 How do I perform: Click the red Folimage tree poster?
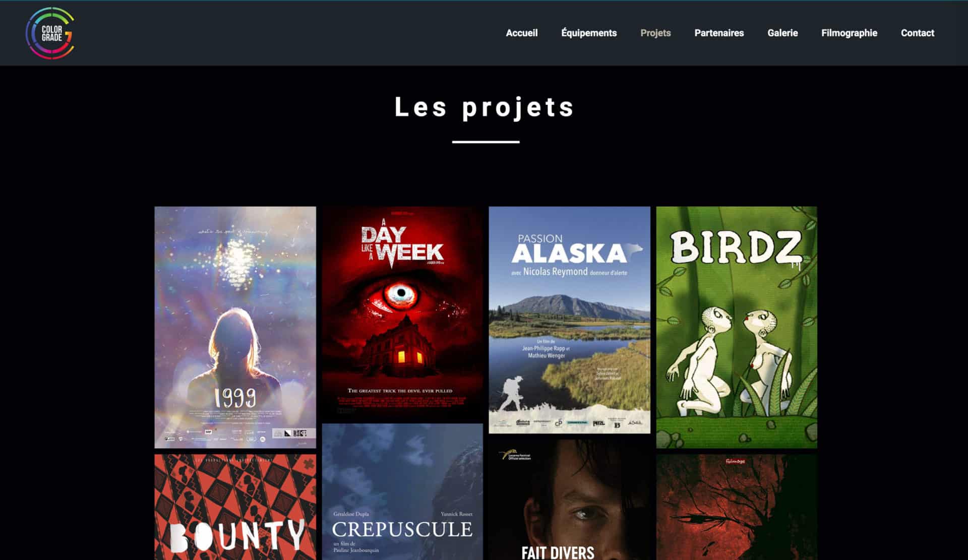(x=737, y=507)
